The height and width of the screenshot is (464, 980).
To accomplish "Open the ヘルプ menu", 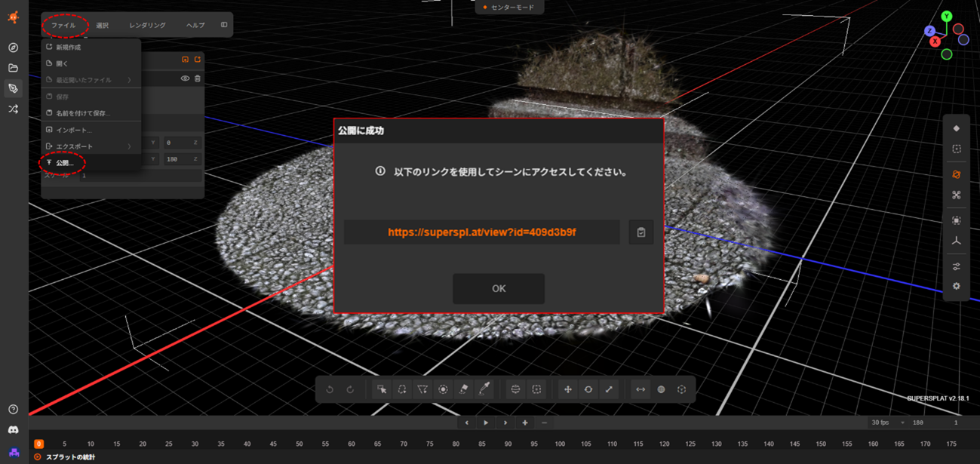I will pyautogui.click(x=194, y=24).
